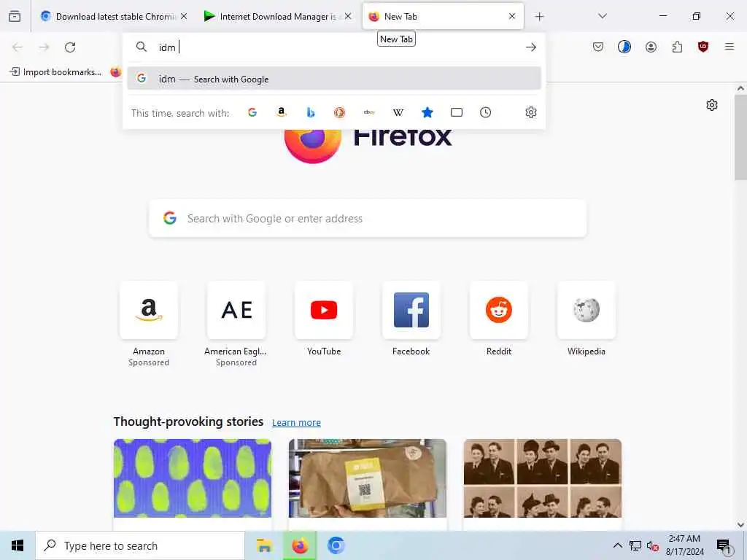Click the Learn more link by Thought-provoking stories
Screen dimensions: 747x560
pos(296,423)
